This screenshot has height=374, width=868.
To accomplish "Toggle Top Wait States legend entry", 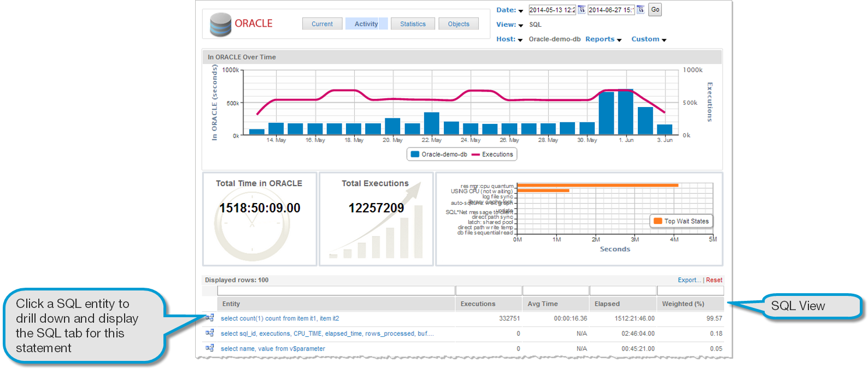I will (x=682, y=221).
